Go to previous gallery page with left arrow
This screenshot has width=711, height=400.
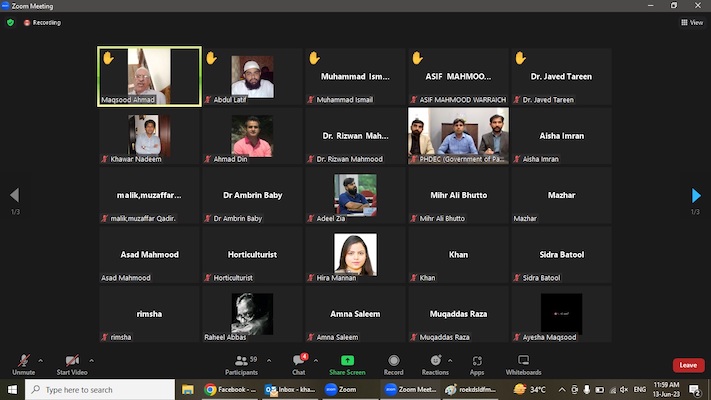click(14, 196)
